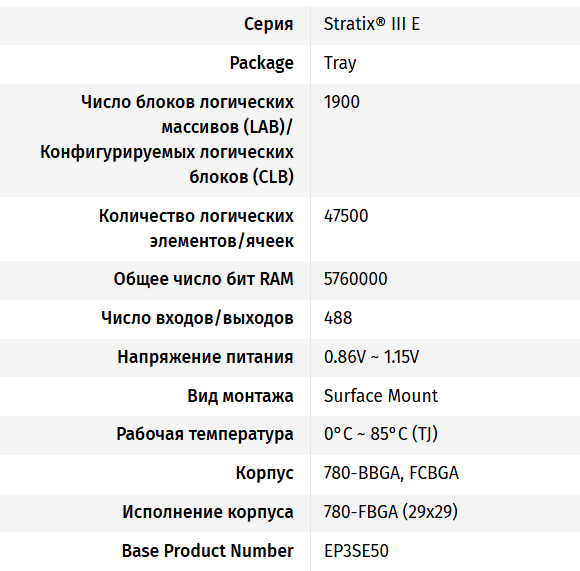Select the 488 inputs/outputs value
580x571 pixels.
tap(338, 318)
